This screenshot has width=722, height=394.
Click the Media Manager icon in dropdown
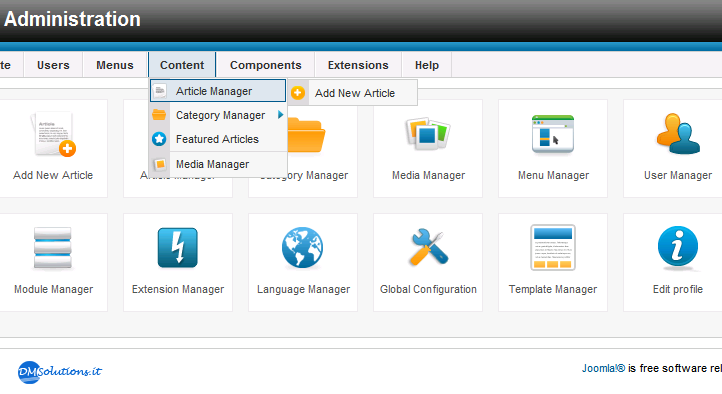(160, 164)
